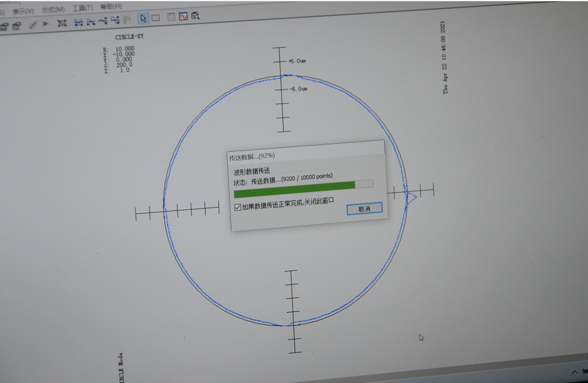Expand the system tray hidden icons chevron
588x383 pixels.
pyautogui.click(x=576, y=371)
